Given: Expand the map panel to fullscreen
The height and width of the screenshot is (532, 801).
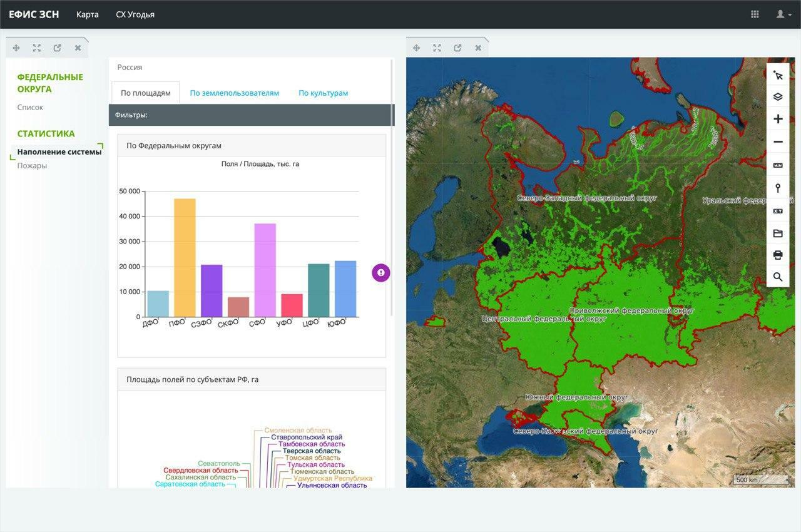Looking at the screenshot, I should (x=437, y=48).
